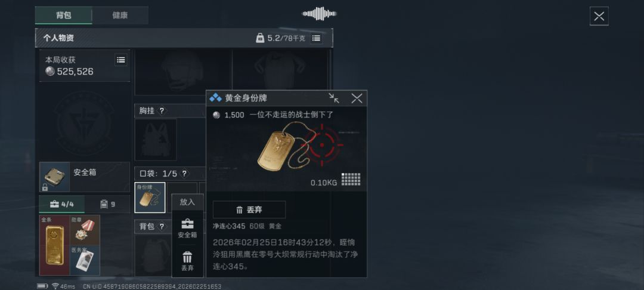Open the list icon beside 本局收获
Screen dimensions: 644x290
tap(120, 60)
